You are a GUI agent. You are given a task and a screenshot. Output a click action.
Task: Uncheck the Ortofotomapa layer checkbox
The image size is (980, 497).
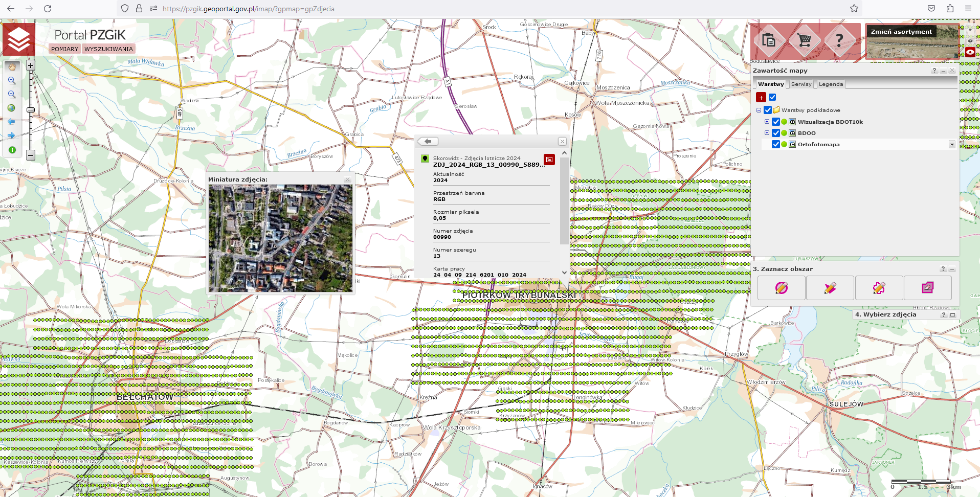tap(776, 144)
